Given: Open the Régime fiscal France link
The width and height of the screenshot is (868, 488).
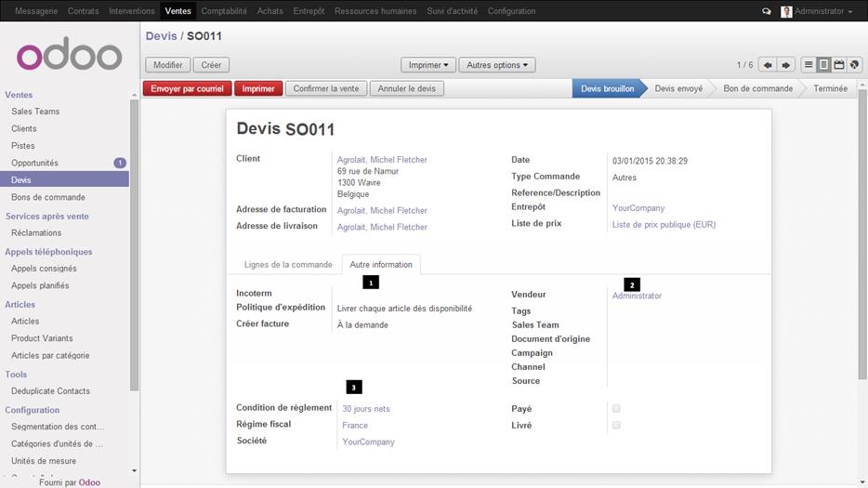Looking at the screenshot, I should (355, 426).
